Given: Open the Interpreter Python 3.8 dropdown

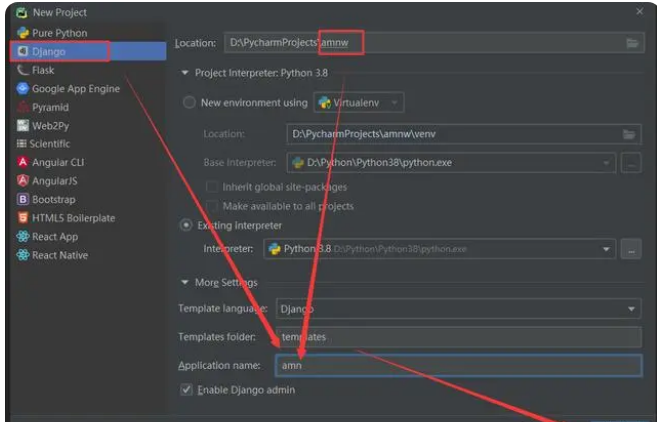Looking at the screenshot, I should [x=440, y=249].
